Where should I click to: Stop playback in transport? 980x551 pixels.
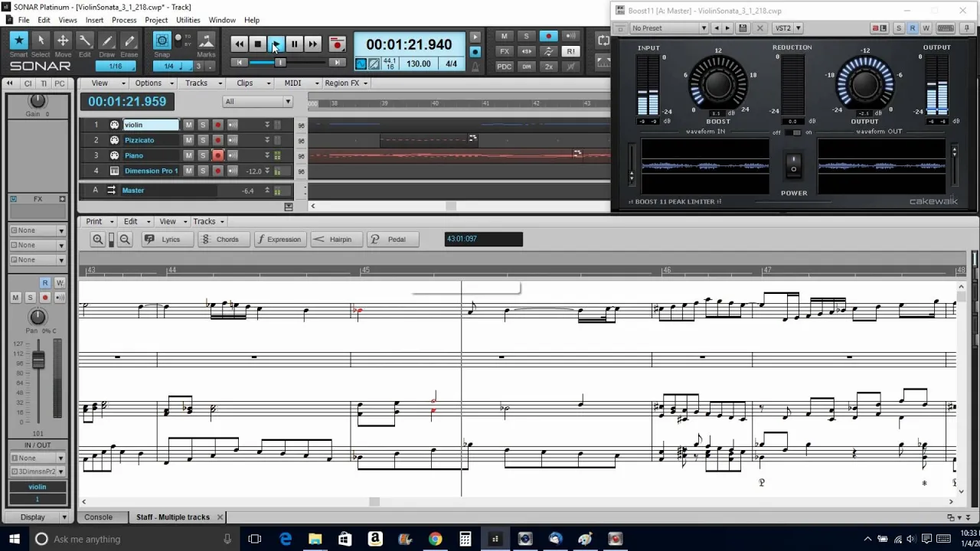coord(258,44)
